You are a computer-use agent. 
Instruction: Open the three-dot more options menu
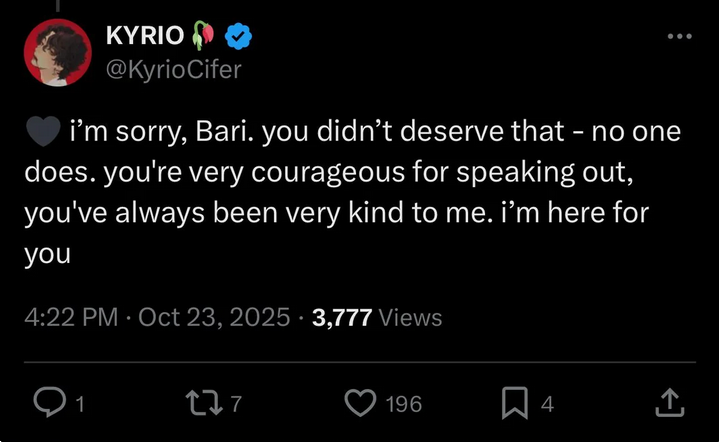point(680,36)
